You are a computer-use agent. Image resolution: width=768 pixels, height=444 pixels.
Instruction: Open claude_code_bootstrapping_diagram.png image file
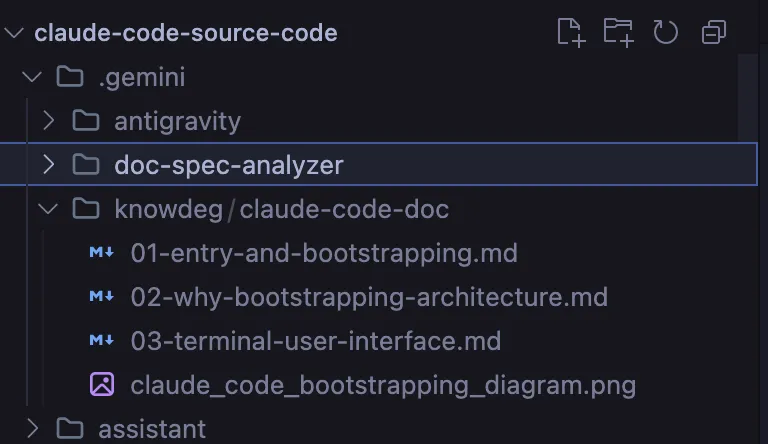pos(383,385)
